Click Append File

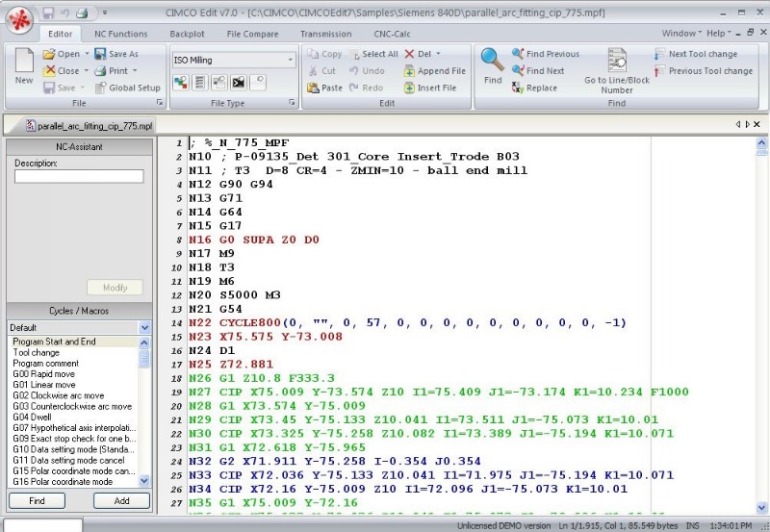click(x=435, y=70)
